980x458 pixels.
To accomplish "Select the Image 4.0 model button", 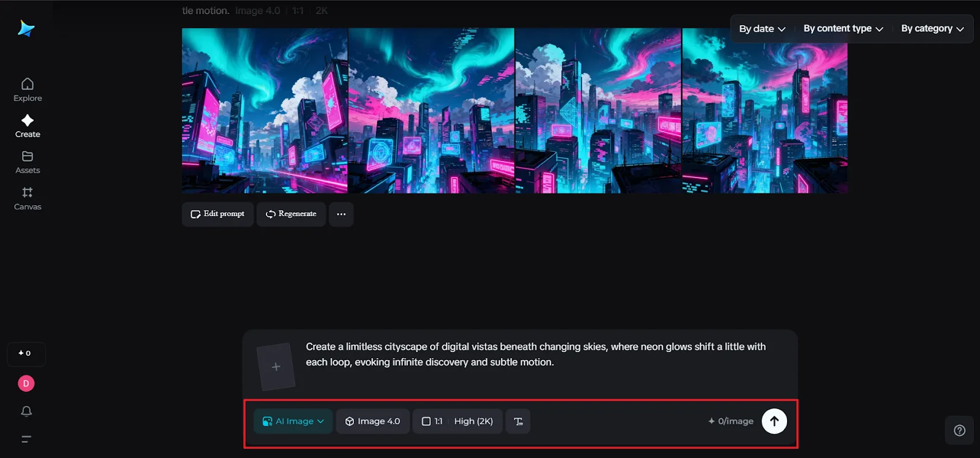I will [372, 421].
